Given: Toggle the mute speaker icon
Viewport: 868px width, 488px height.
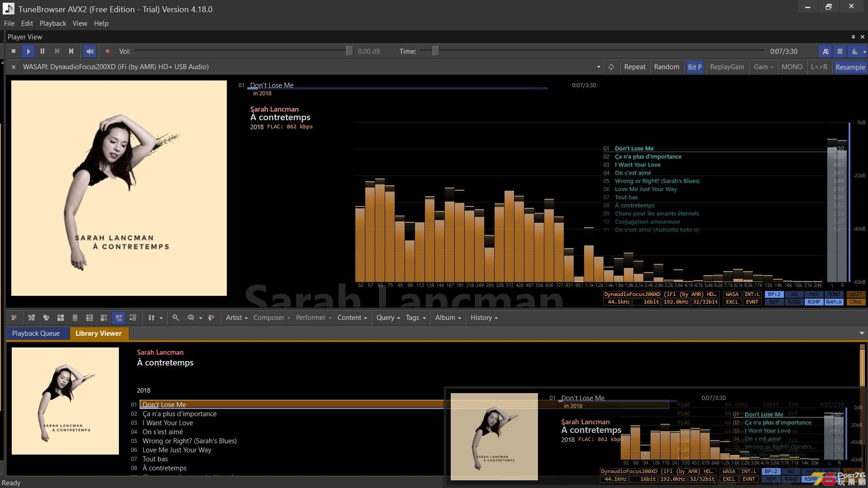Looking at the screenshot, I should click(90, 52).
